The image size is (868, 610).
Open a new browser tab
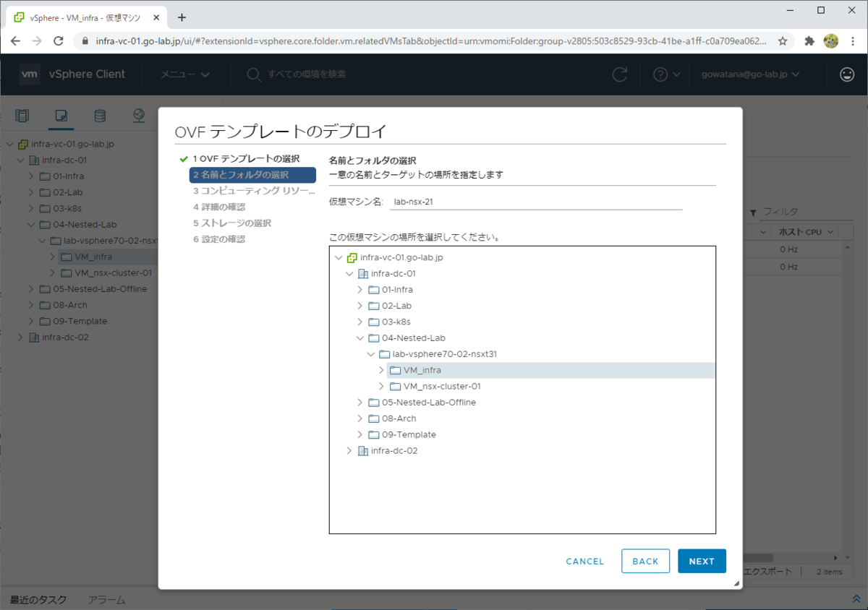(x=182, y=17)
